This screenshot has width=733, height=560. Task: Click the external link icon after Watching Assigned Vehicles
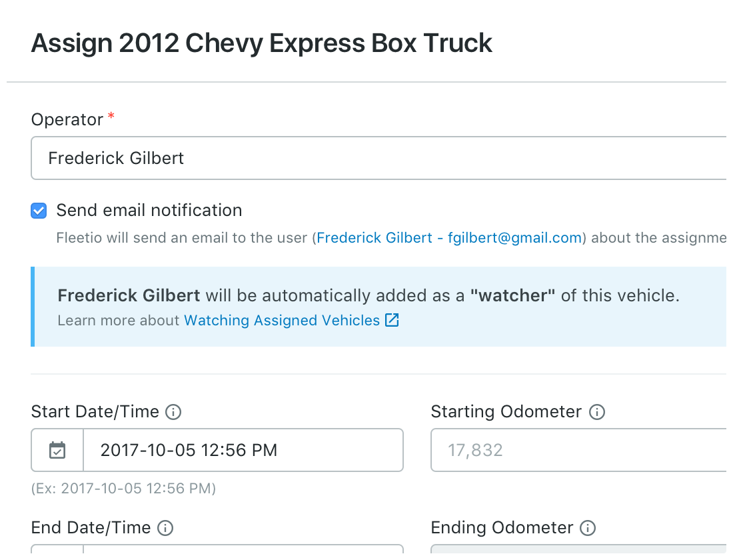click(x=392, y=321)
